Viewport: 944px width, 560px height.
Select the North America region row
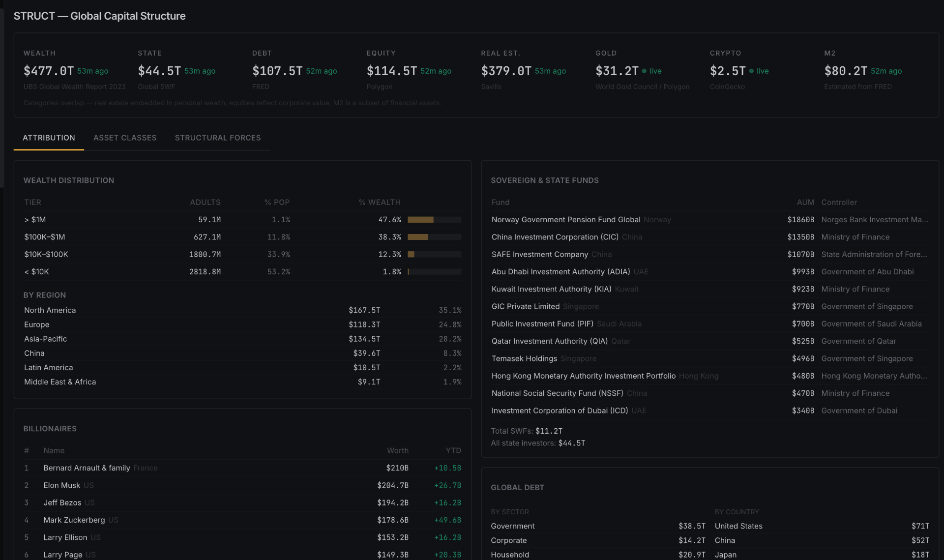[x=242, y=310]
